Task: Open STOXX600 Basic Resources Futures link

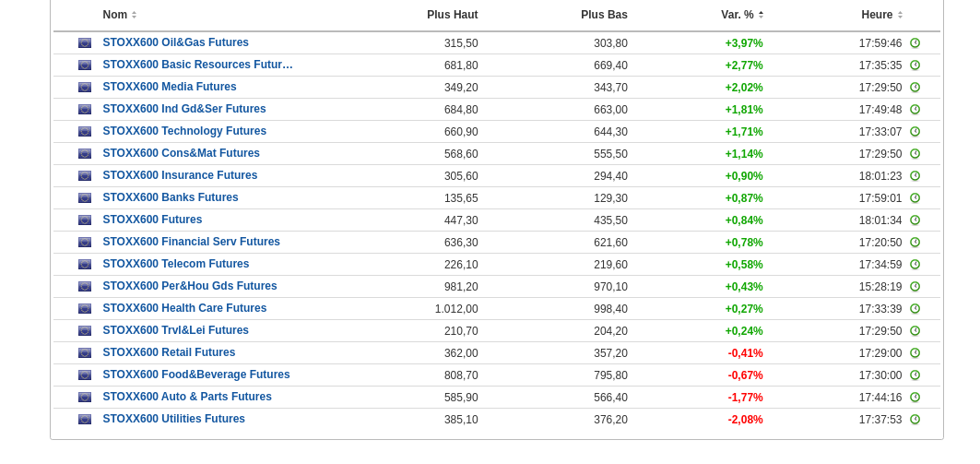Action: coord(197,65)
